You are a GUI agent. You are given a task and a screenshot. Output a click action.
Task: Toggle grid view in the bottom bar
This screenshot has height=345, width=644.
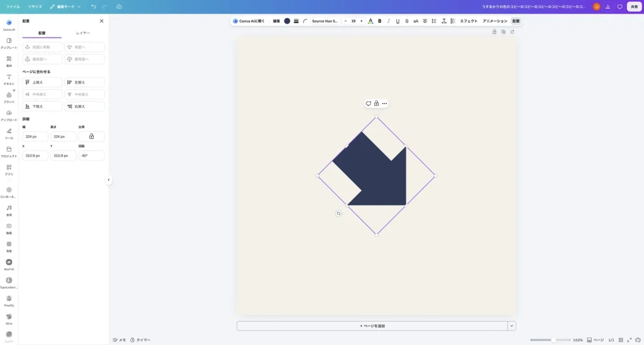click(621, 340)
